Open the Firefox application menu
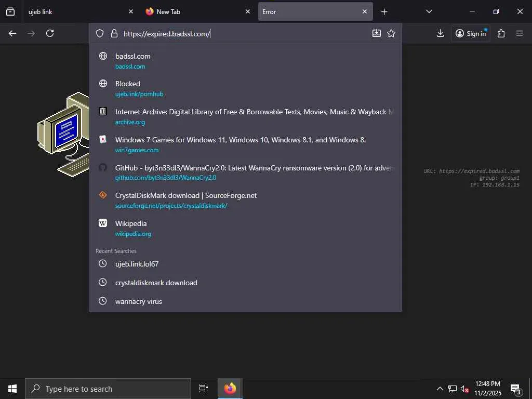Screen dimensions: 532x399 (520, 33)
